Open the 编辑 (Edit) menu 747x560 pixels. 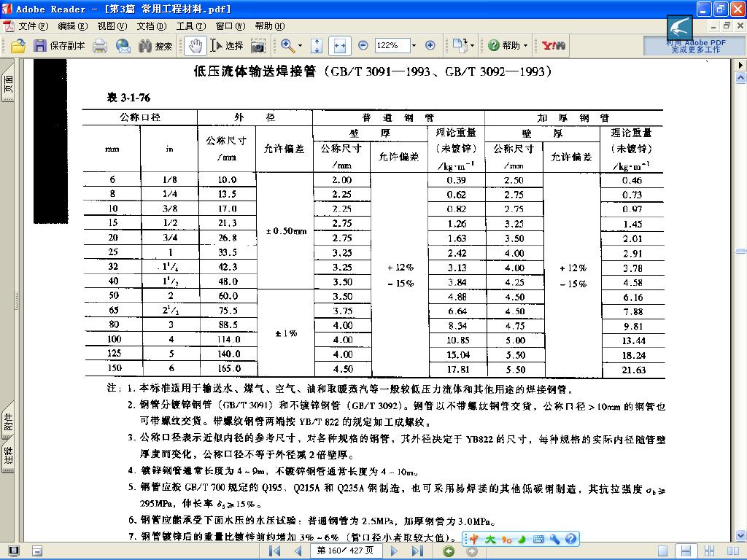(73, 26)
